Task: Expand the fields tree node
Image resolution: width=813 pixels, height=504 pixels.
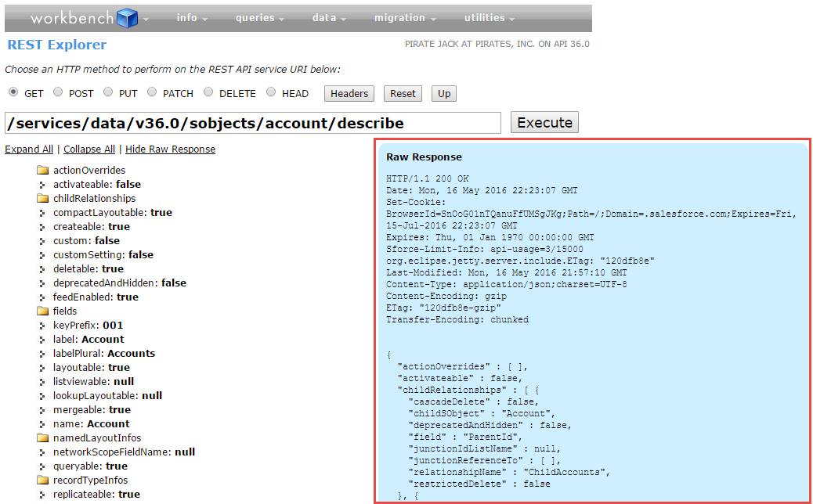Action: (65, 311)
